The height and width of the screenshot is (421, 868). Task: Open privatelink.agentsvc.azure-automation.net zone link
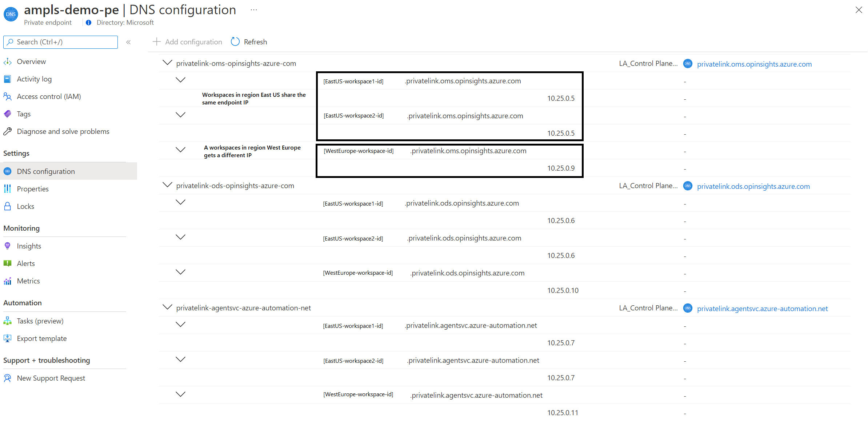(762, 309)
